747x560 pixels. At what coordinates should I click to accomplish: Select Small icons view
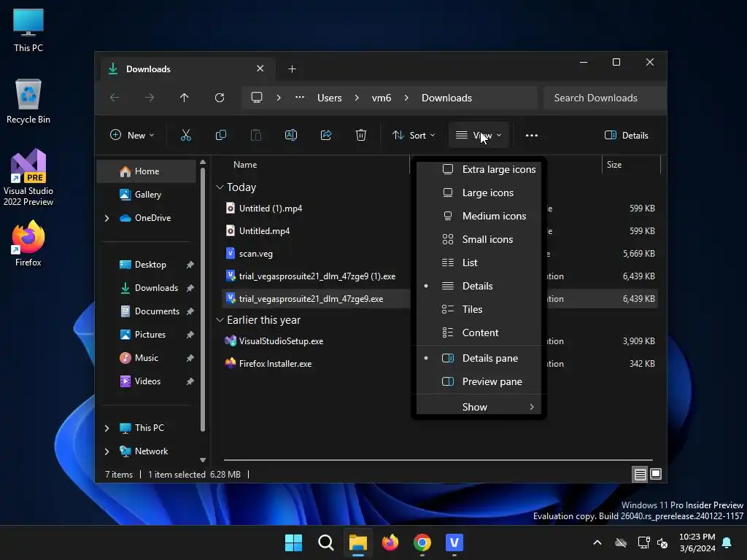pos(479,239)
